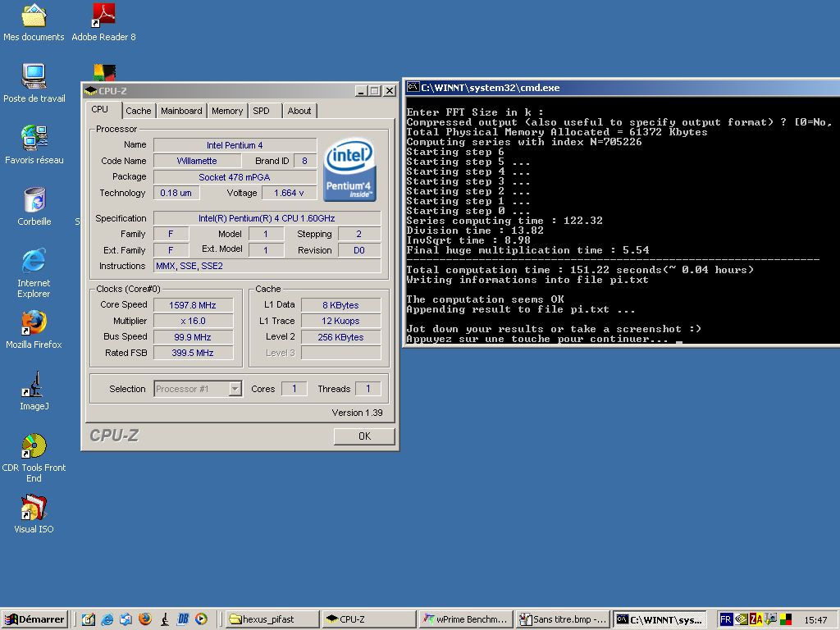Open the About tab
Viewport: 840px width, 630px height.
[x=299, y=111]
